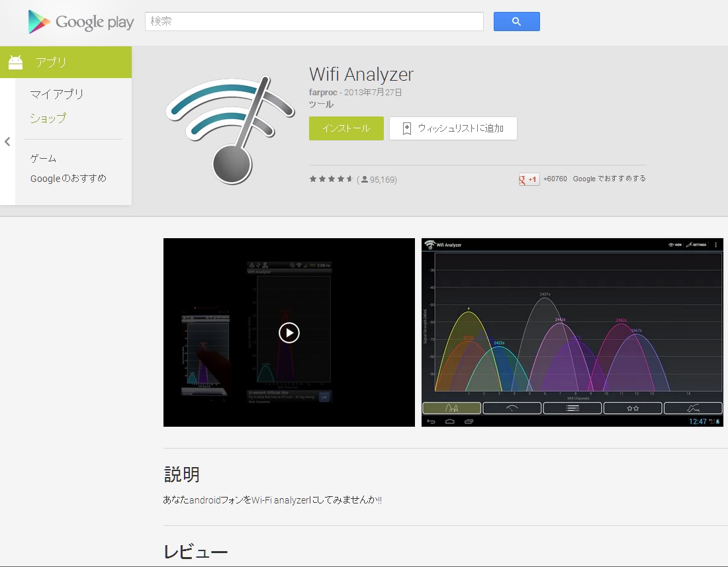The height and width of the screenshot is (567, 728).
Task: Click the description text about Wi-Fi analyzer
Action: [x=273, y=500]
